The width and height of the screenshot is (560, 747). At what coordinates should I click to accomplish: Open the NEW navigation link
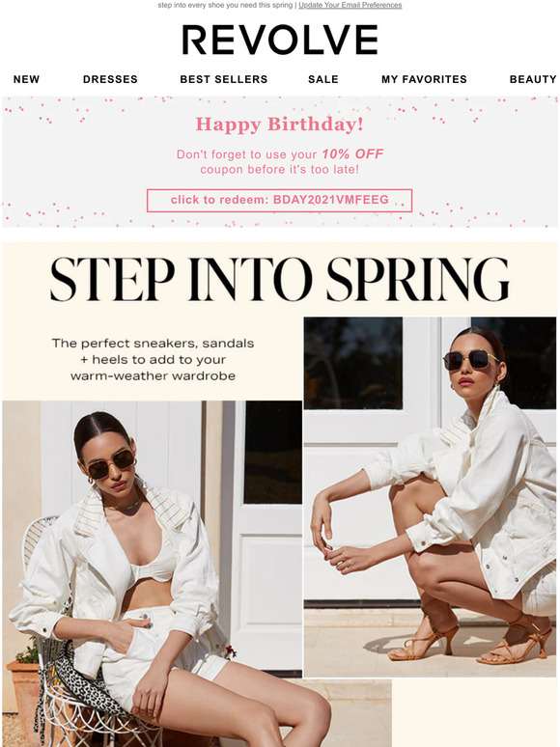coord(27,79)
